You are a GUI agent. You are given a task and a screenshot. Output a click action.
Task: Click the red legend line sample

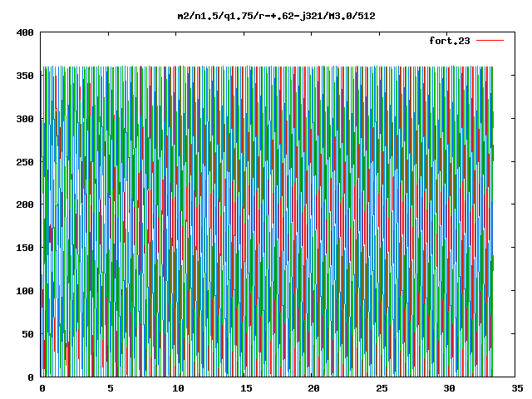tap(490, 41)
